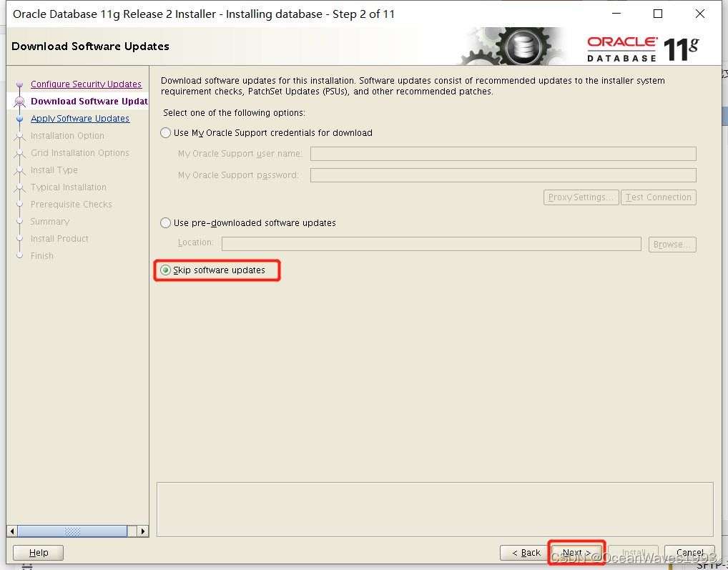The image size is (728, 570).
Task: Click Prerequisite Checks step in sidebar
Action: click(71, 205)
